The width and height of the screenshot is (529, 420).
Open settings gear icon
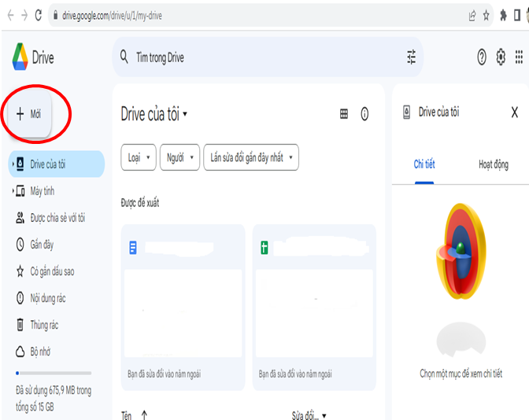[501, 57]
